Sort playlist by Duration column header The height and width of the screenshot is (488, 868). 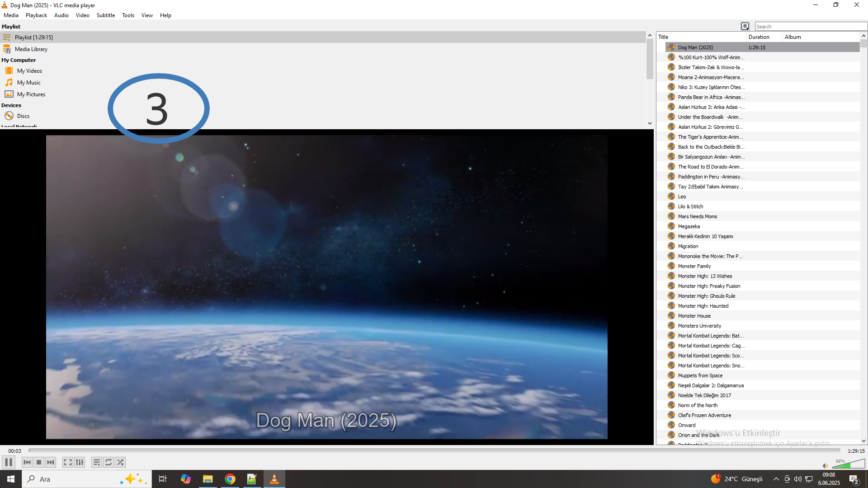click(x=764, y=37)
